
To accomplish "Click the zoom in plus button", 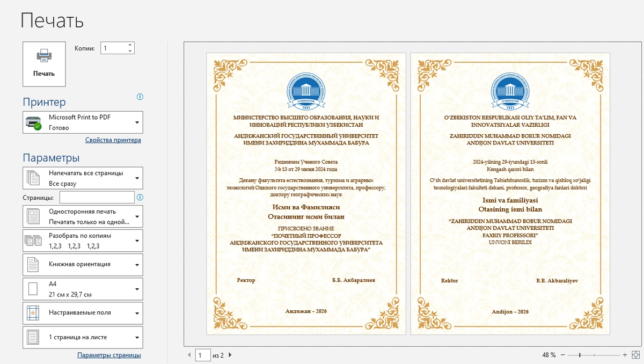I will coord(625,355).
